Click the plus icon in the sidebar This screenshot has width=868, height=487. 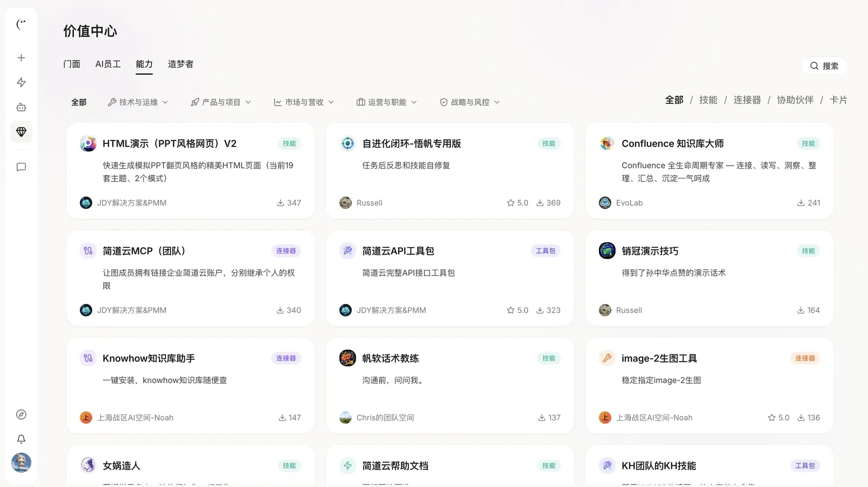pyautogui.click(x=21, y=58)
